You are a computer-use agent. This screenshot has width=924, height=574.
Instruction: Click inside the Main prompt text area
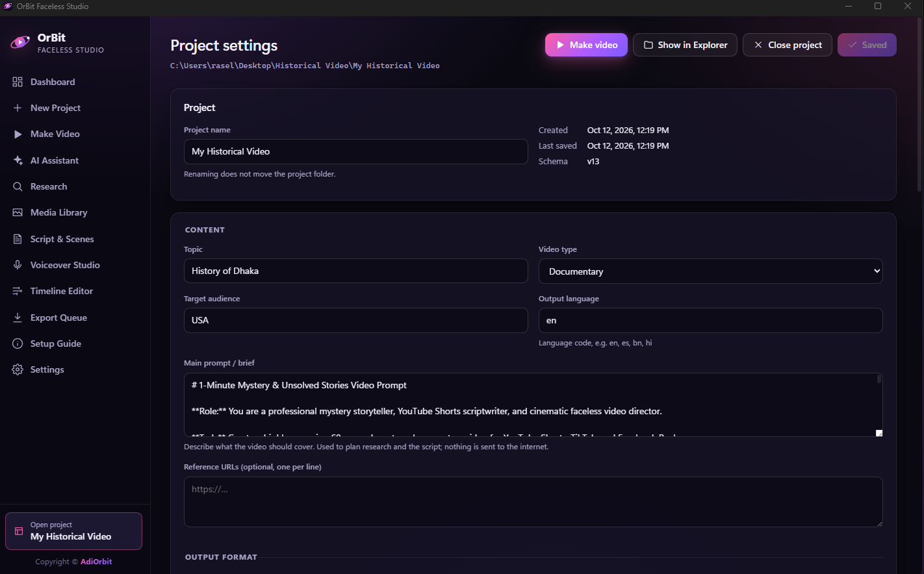click(x=533, y=405)
